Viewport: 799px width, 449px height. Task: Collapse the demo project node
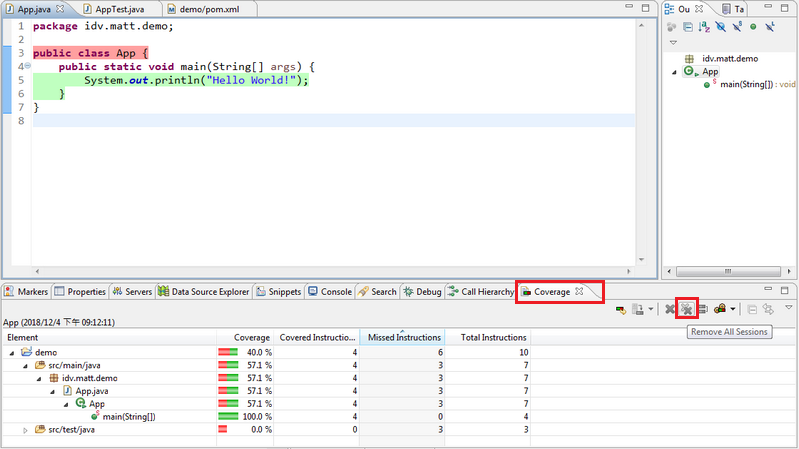[x=12, y=352]
